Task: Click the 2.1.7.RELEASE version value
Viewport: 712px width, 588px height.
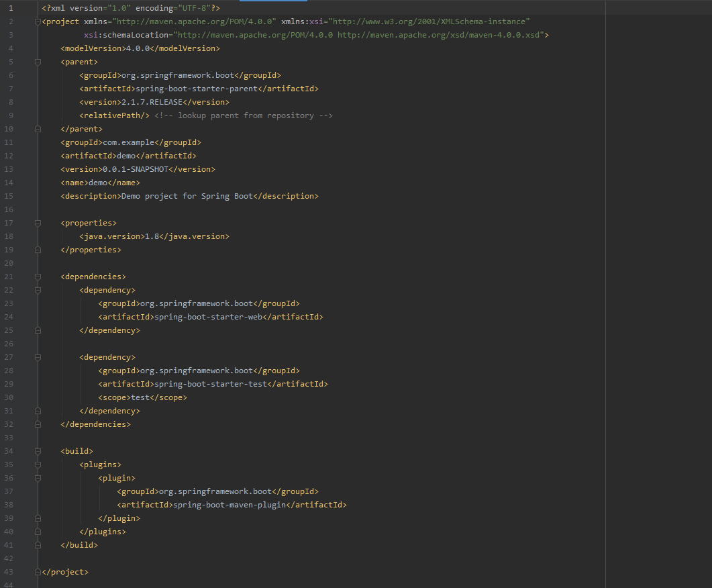Action: tap(152, 102)
